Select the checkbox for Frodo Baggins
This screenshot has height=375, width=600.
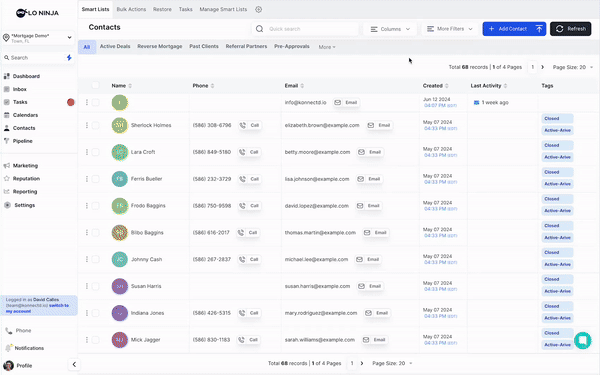(95, 205)
